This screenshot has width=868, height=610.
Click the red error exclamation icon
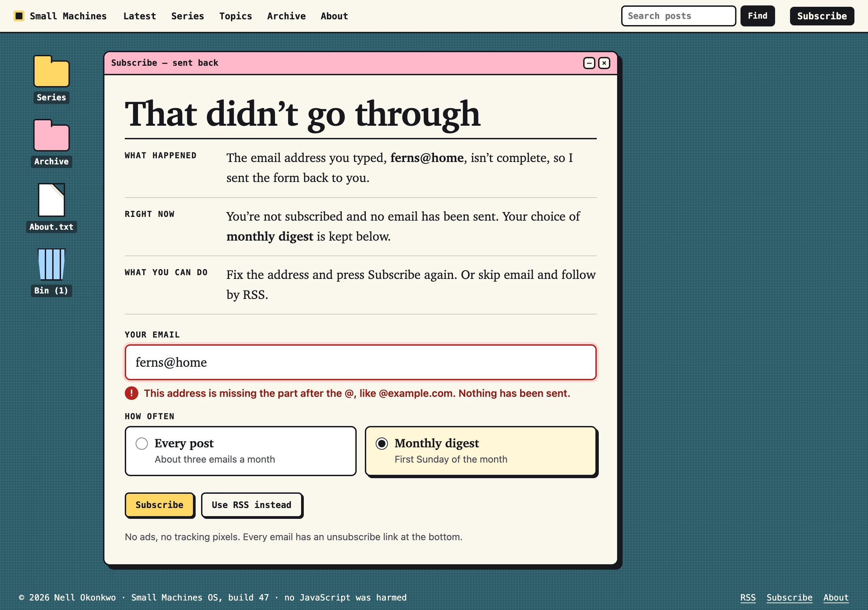point(132,393)
